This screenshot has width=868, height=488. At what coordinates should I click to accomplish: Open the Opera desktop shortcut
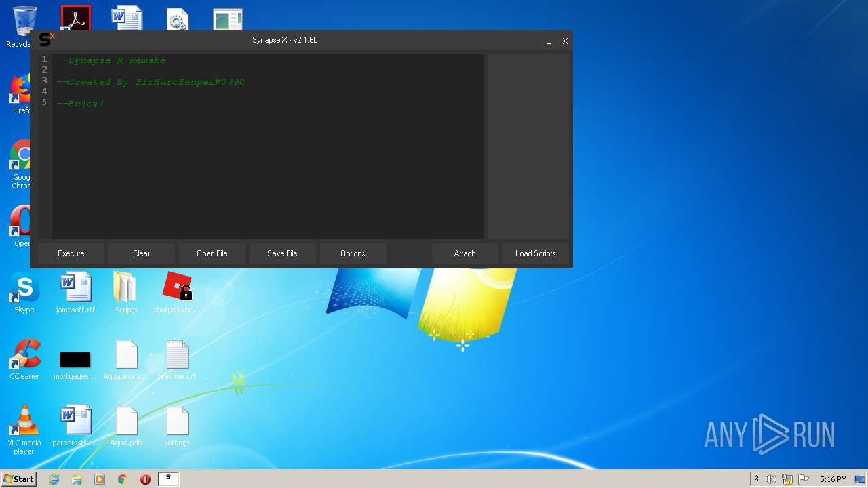tap(21, 226)
